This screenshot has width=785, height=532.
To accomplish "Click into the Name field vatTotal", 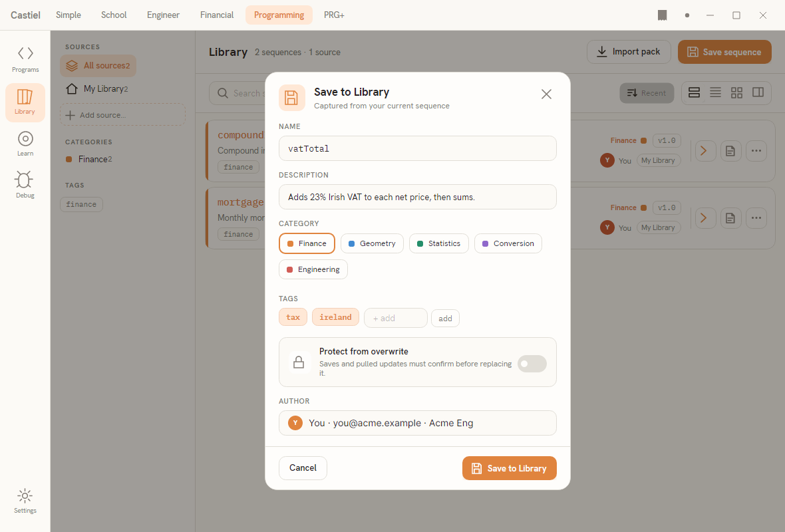I will coord(418,149).
